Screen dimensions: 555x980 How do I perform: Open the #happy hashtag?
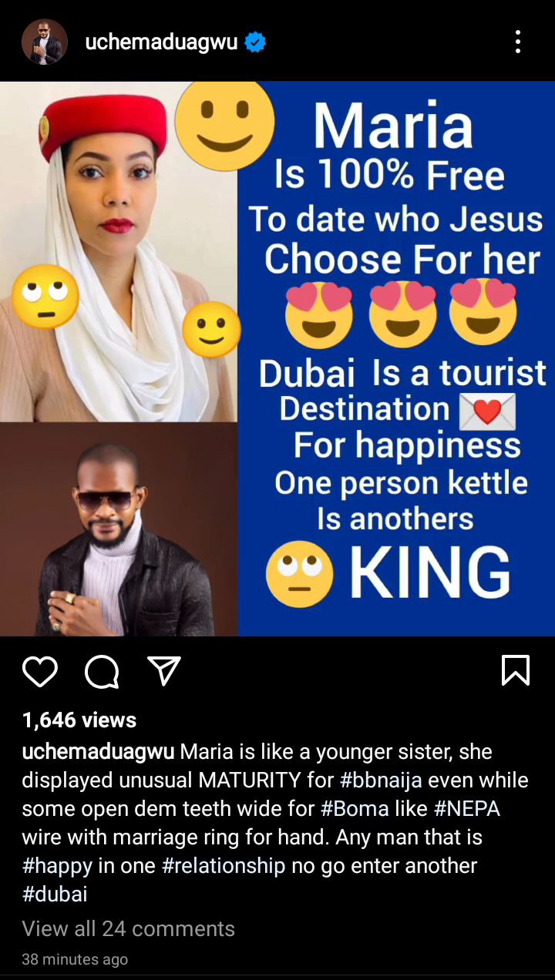pyautogui.click(x=56, y=865)
